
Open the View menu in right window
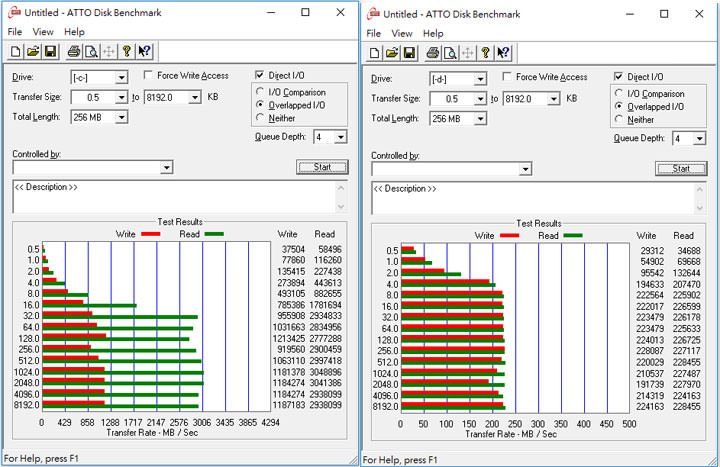point(405,32)
